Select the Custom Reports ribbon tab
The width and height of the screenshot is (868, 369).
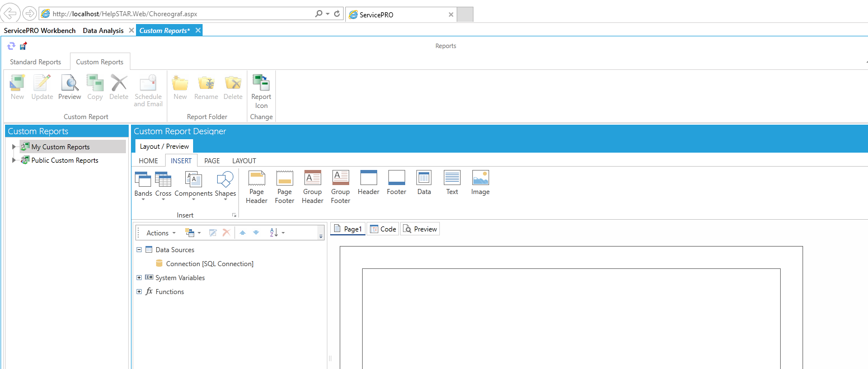(x=100, y=62)
